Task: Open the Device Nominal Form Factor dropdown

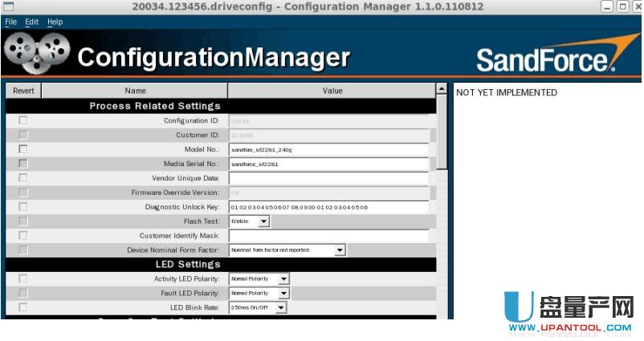Action: (x=287, y=250)
